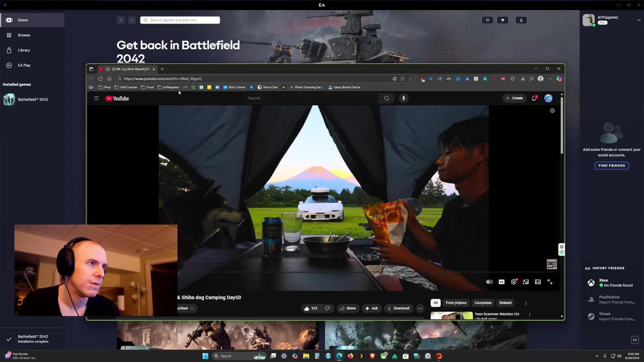Select Campsites filter chip
644x362 pixels.
[x=482, y=303]
